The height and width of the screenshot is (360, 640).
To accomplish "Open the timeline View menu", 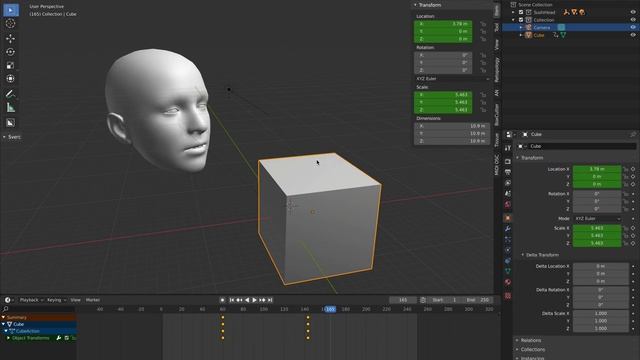I will [x=76, y=300].
